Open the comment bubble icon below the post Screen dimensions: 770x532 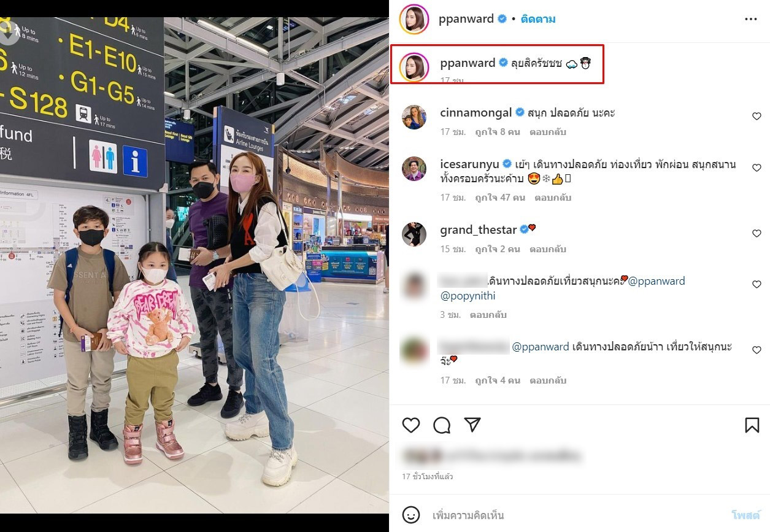[442, 425]
